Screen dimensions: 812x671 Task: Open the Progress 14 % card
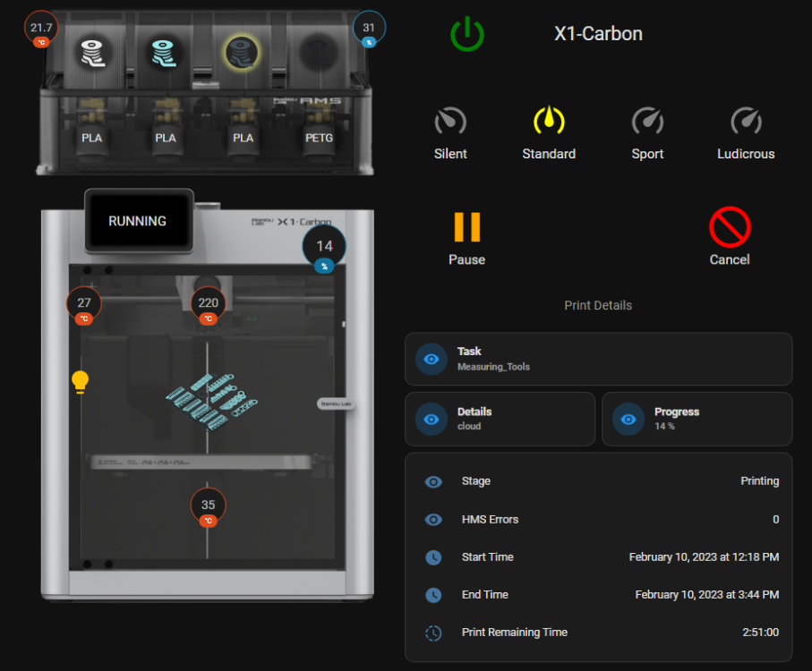click(697, 419)
